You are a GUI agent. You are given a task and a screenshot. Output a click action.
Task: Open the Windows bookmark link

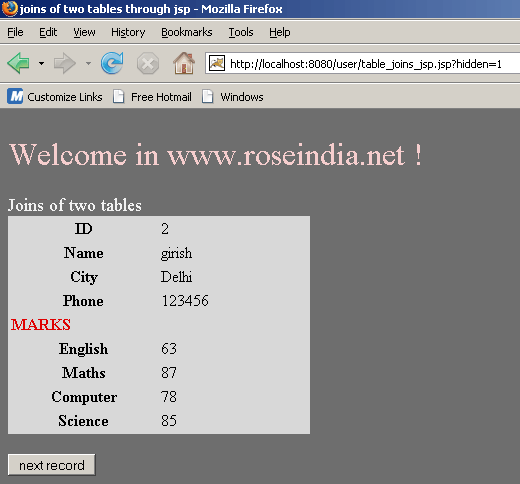[233, 97]
